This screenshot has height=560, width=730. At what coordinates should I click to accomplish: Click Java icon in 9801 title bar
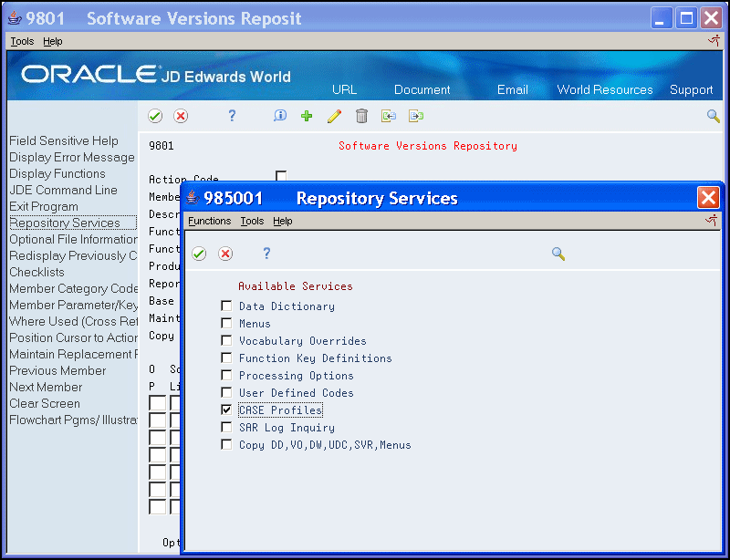(15, 18)
